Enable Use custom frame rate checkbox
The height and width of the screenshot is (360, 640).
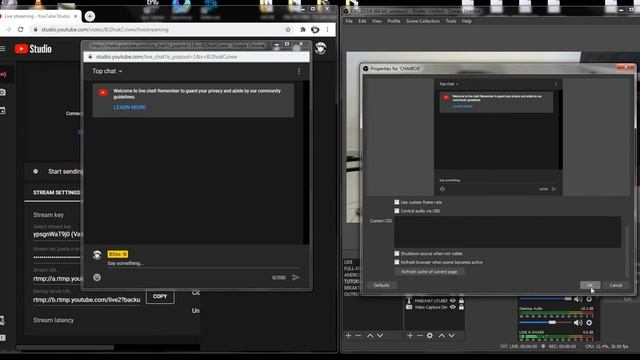click(x=397, y=202)
